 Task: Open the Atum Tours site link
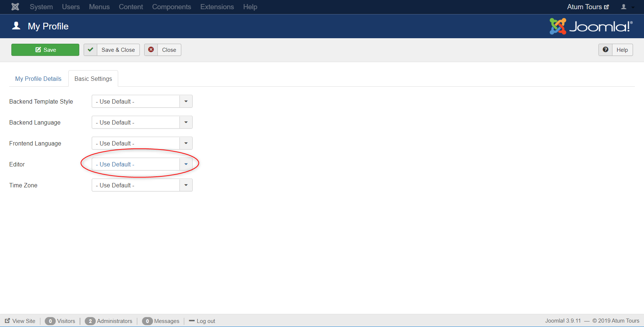click(588, 7)
